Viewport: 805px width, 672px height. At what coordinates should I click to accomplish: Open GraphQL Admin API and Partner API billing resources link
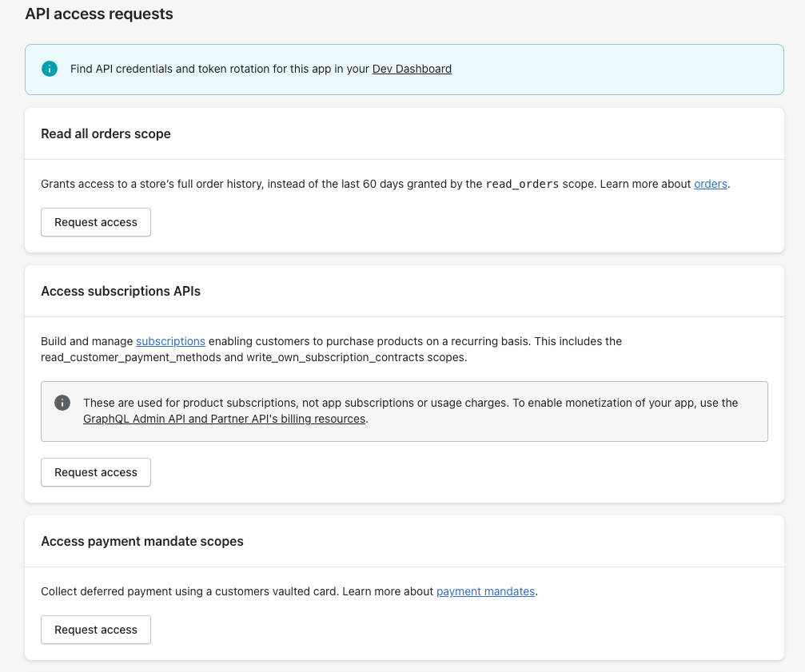pos(225,419)
